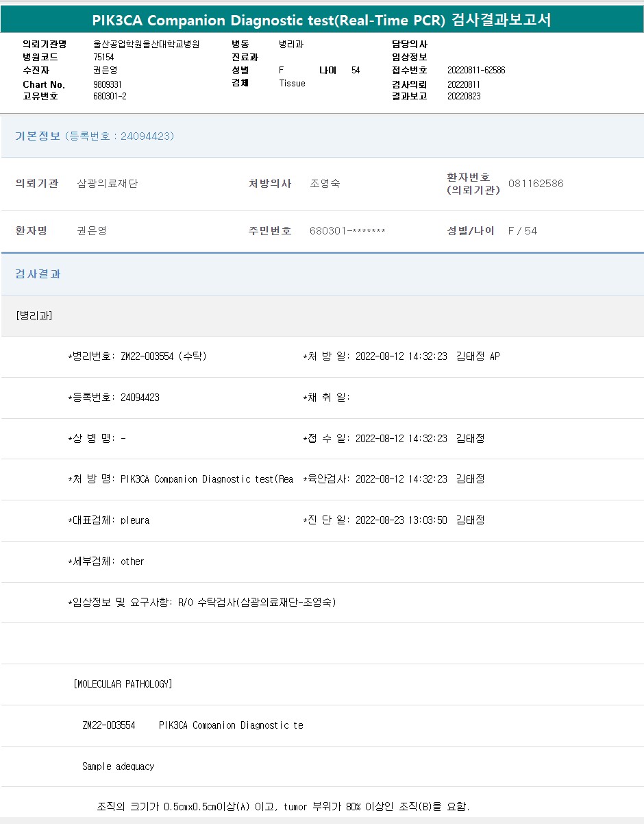Click the 성별/나이 value F / 54
The height and width of the screenshot is (824, 644).
(x=523, y=231)
